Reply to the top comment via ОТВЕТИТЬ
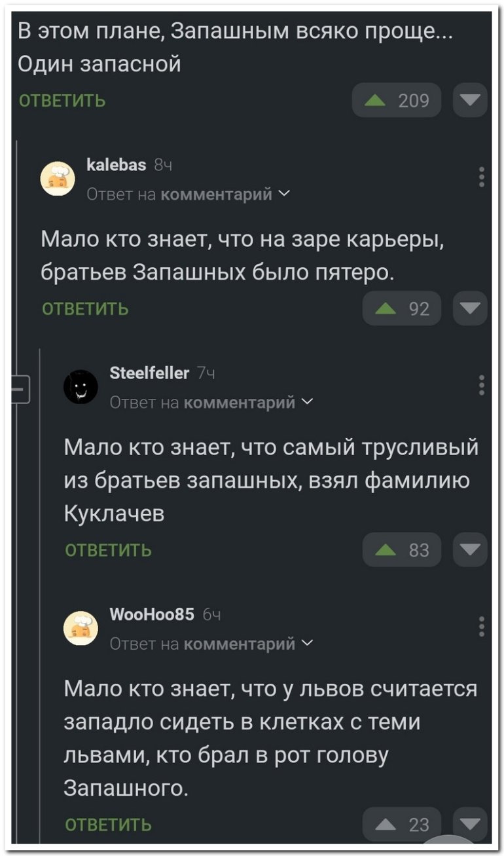This screenshot has height=856, width=504. click(62, 101)
